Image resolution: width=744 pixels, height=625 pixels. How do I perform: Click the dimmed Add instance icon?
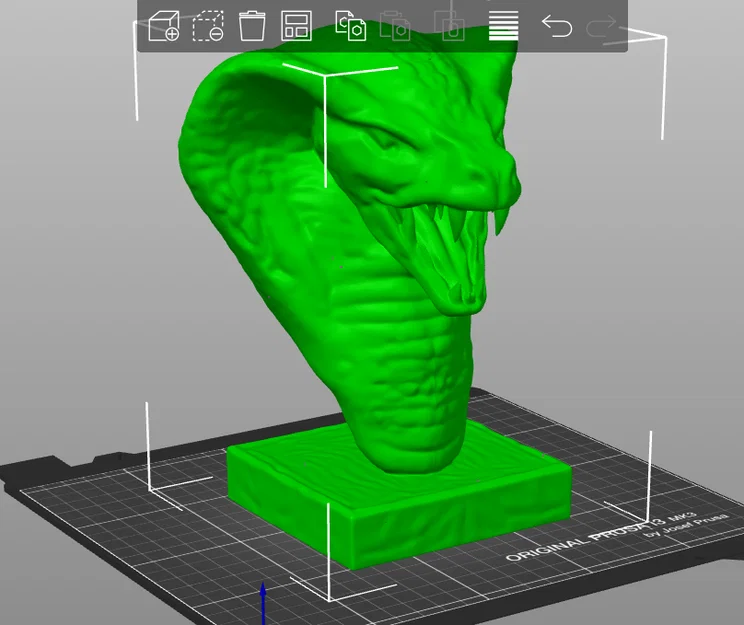click(449, 26)
